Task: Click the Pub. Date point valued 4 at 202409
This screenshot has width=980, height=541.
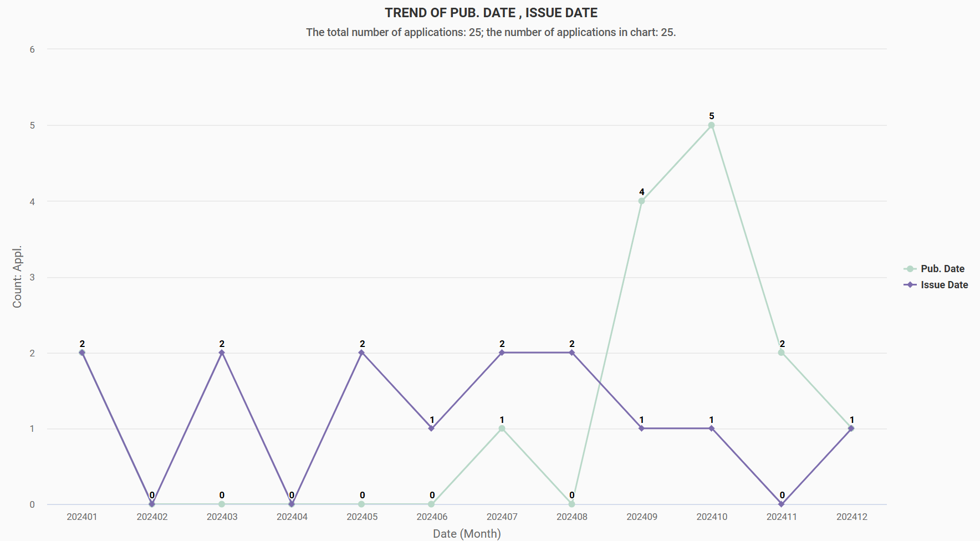Action: [x=641, y=201]
